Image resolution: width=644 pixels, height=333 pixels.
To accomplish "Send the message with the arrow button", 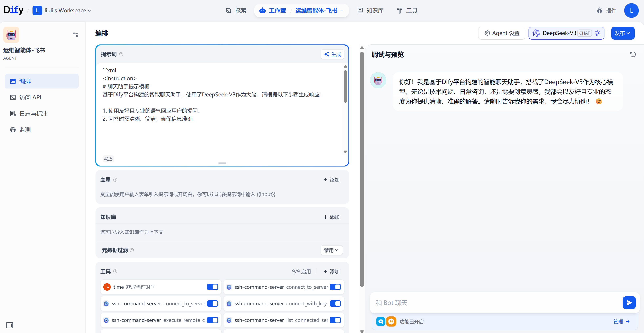I will [629, 303].
